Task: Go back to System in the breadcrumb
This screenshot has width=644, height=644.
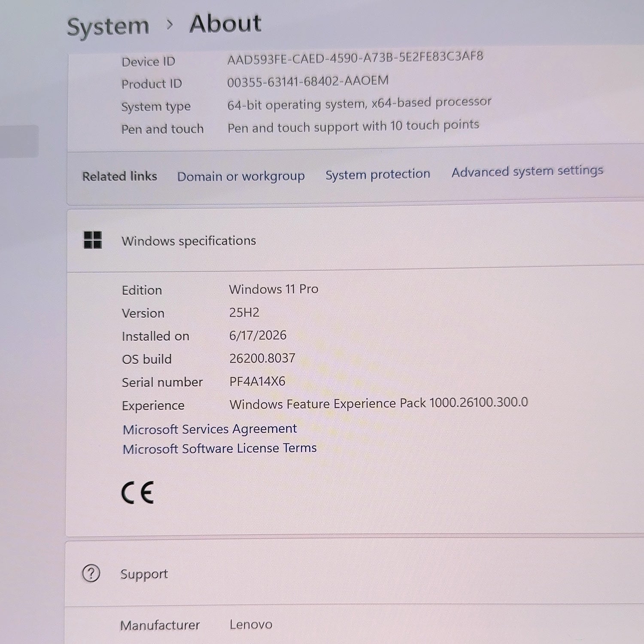Action: point(108,27)
